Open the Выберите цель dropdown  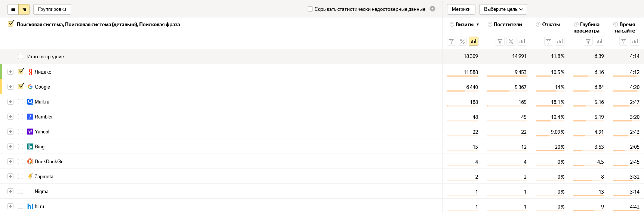coord(503,9)
